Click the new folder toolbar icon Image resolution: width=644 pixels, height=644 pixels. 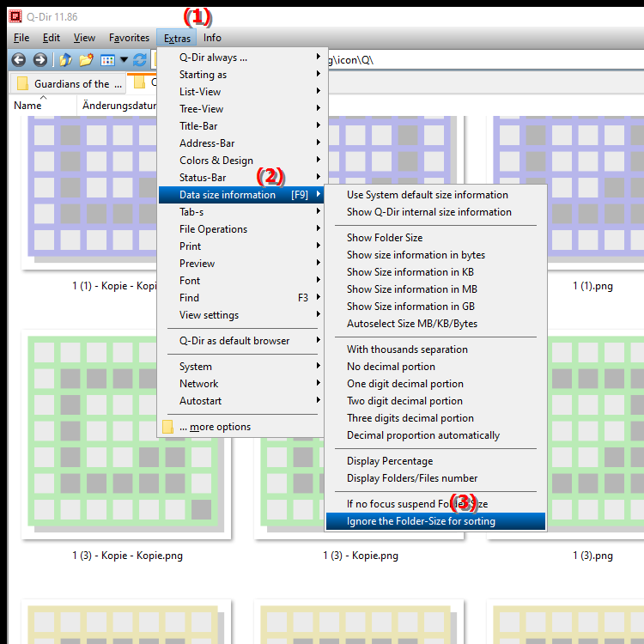pos(86,60)
